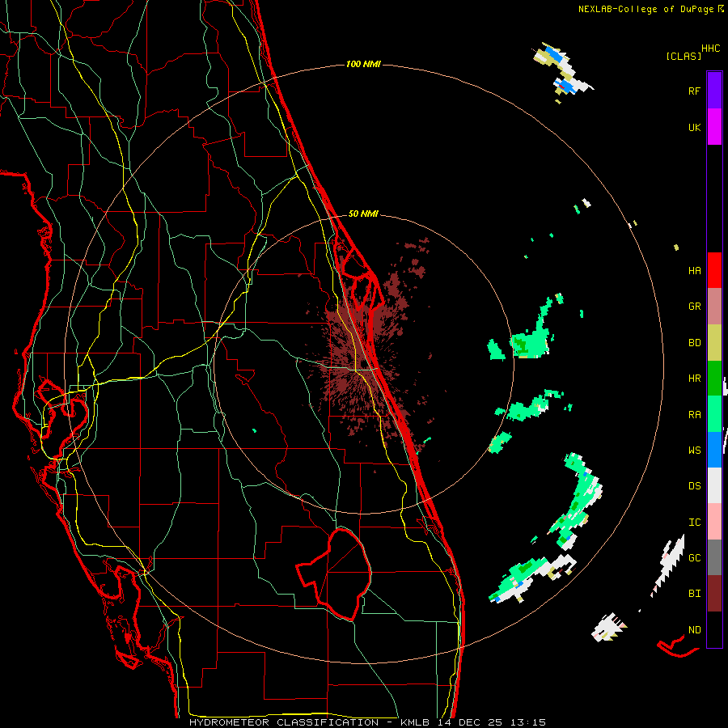The image size is (728, 728).
Task: Select the WS blue legend swatch
Action: [x=714, y=450]
